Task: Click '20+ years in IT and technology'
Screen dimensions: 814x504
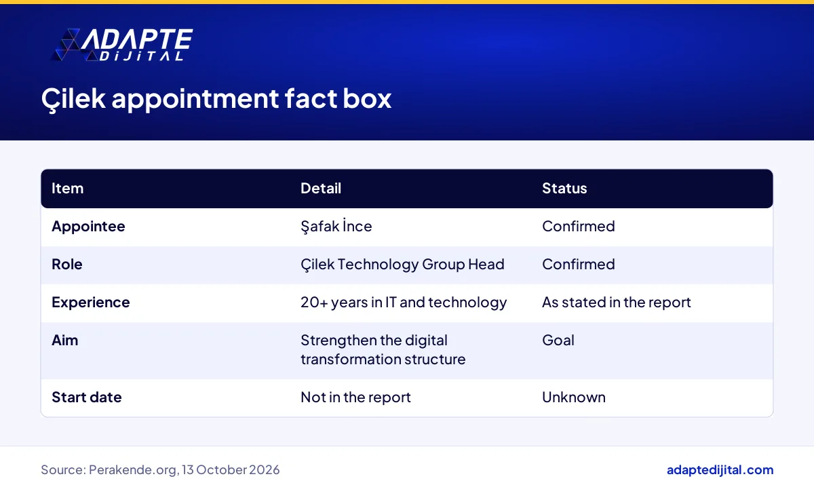Action: click(x=404, y=303)
